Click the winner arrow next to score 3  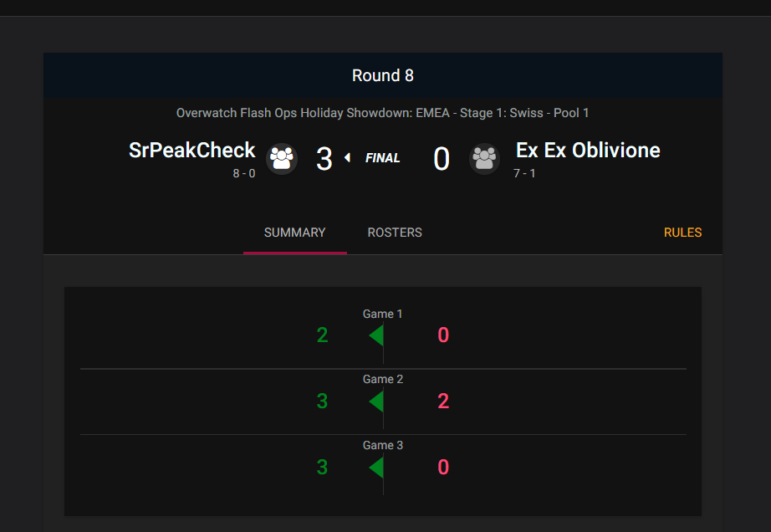coord(347,158)
